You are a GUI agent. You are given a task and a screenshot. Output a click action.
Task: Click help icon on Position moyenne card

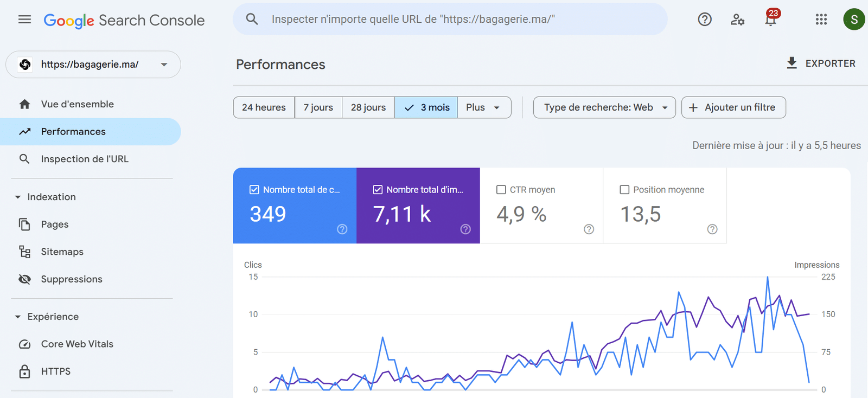pyautogui.click(x=712, y=229)
